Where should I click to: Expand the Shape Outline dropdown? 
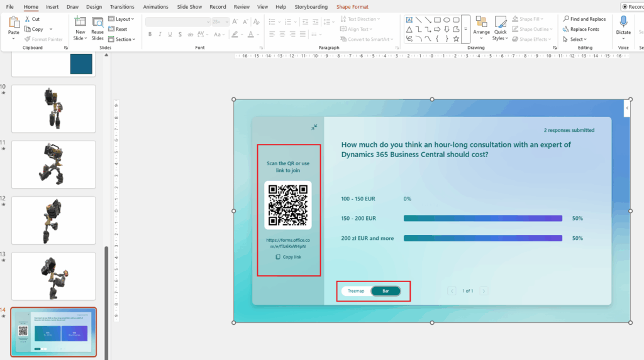(551, 29)
